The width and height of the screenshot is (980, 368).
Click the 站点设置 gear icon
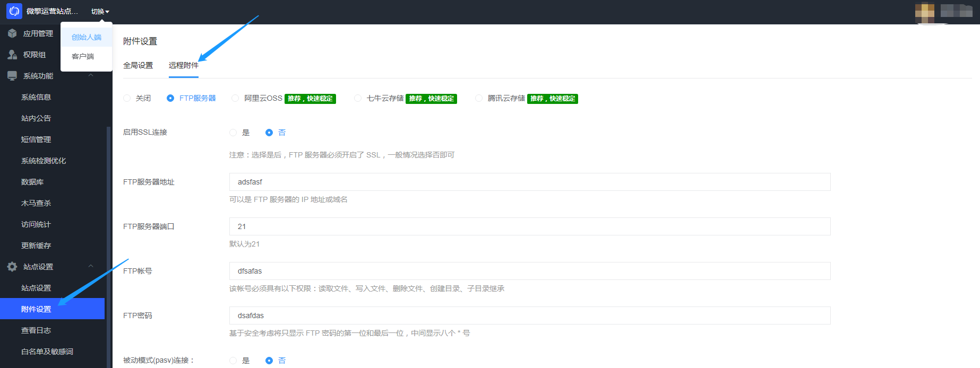click(12, 267)
